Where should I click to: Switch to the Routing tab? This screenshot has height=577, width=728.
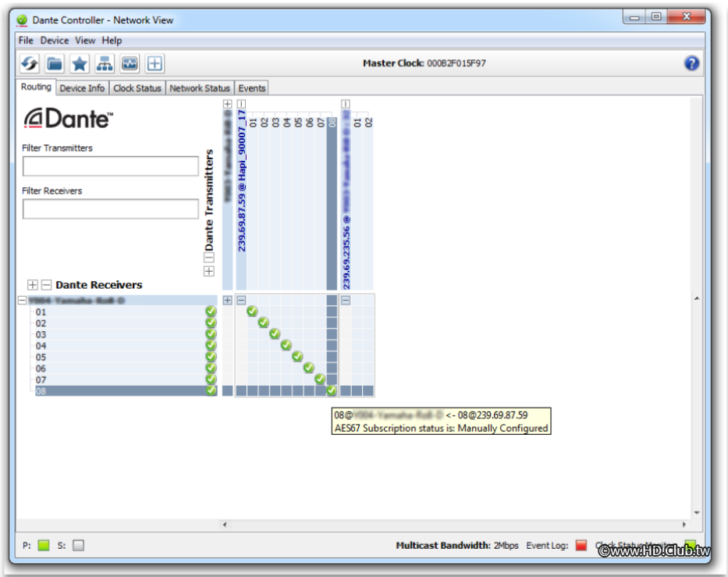36,87
